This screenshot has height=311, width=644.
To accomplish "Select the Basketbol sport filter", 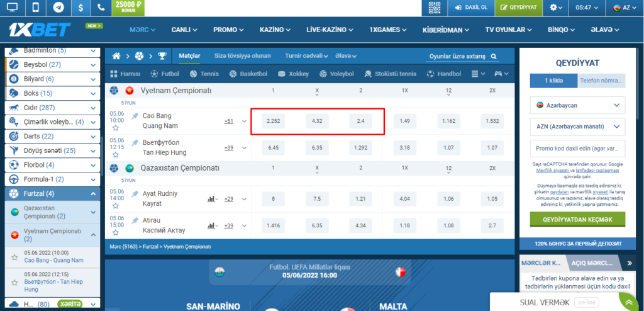I will [x=248, y=74].
